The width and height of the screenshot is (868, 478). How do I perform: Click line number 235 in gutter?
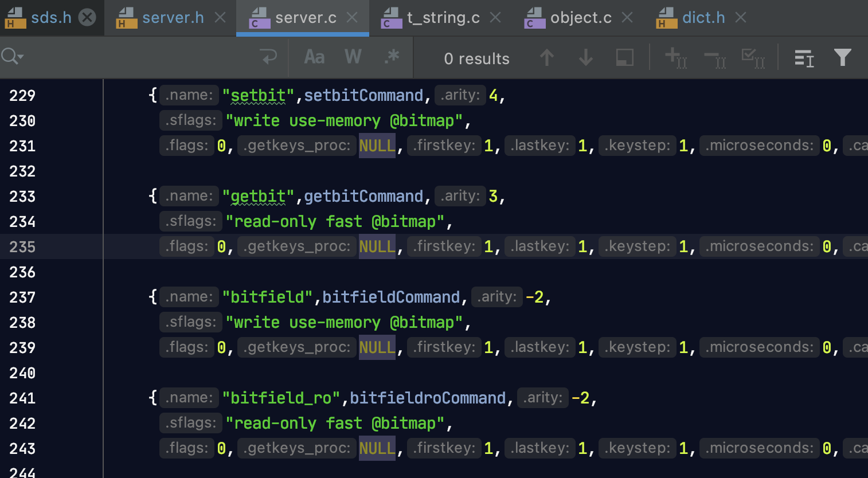(22, 247)
